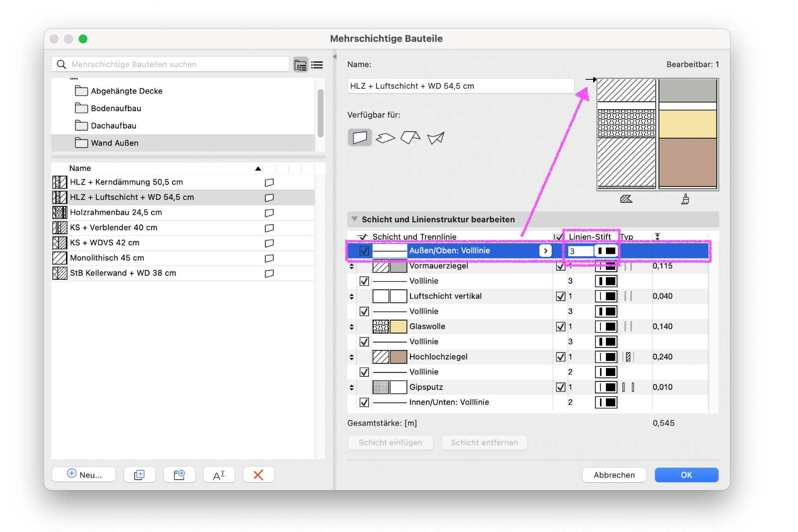Open the Hochlochziegel hatch pattern popup
This screenshot has width=798, height=532.
[x=381, y=357]
